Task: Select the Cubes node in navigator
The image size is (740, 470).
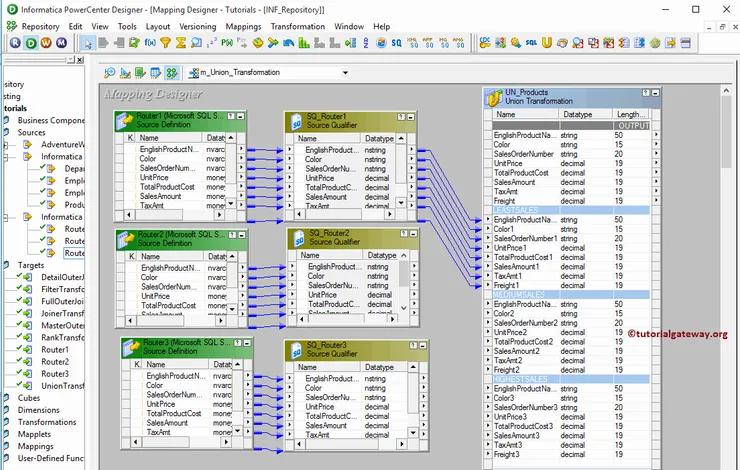Action: click(29, 398)
